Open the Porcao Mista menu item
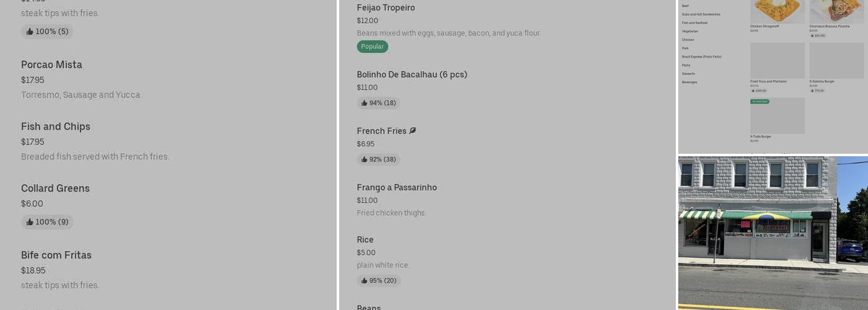Image resolution: width=868 pixels, height=310 pixels. 51,64
